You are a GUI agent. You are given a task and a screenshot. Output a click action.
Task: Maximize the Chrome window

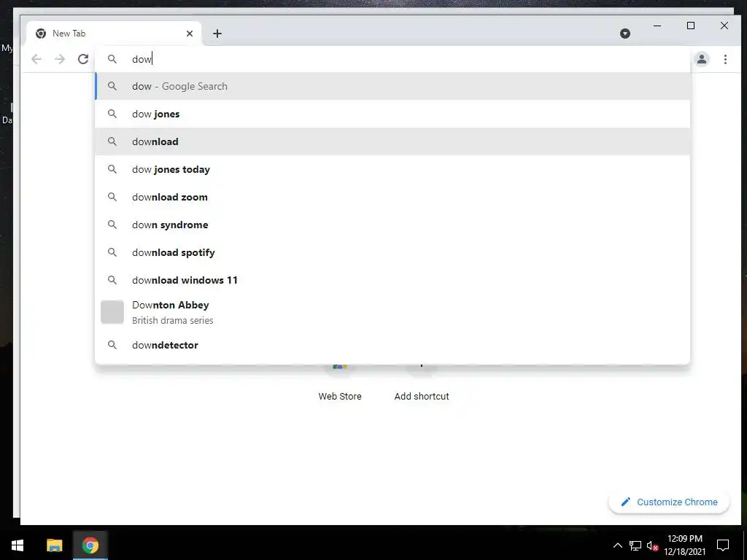point(691,26)
